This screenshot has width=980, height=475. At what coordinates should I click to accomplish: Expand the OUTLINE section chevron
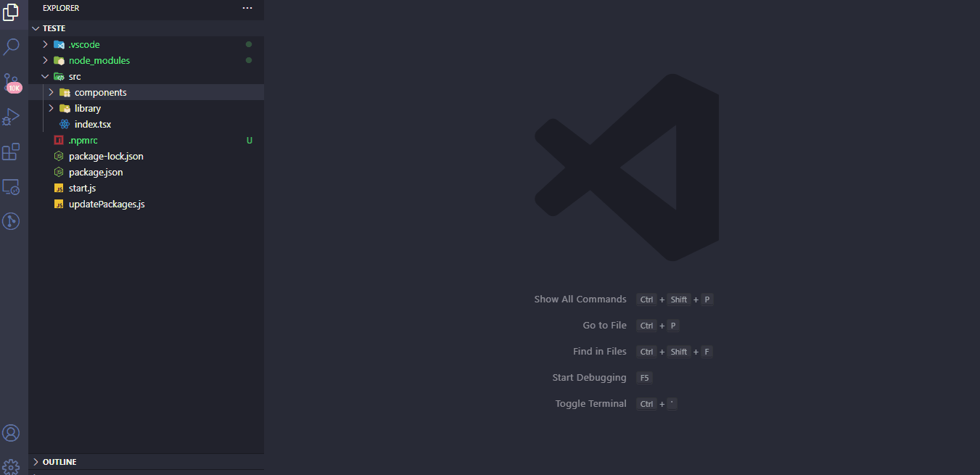tap(36, 462)
